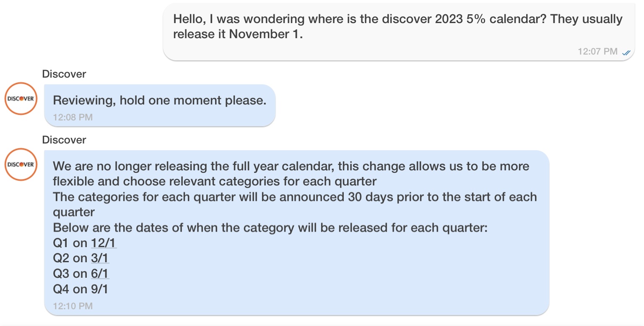
Task: Follow the underlined 6/1 Q3 date
Action: pos(101,273)
